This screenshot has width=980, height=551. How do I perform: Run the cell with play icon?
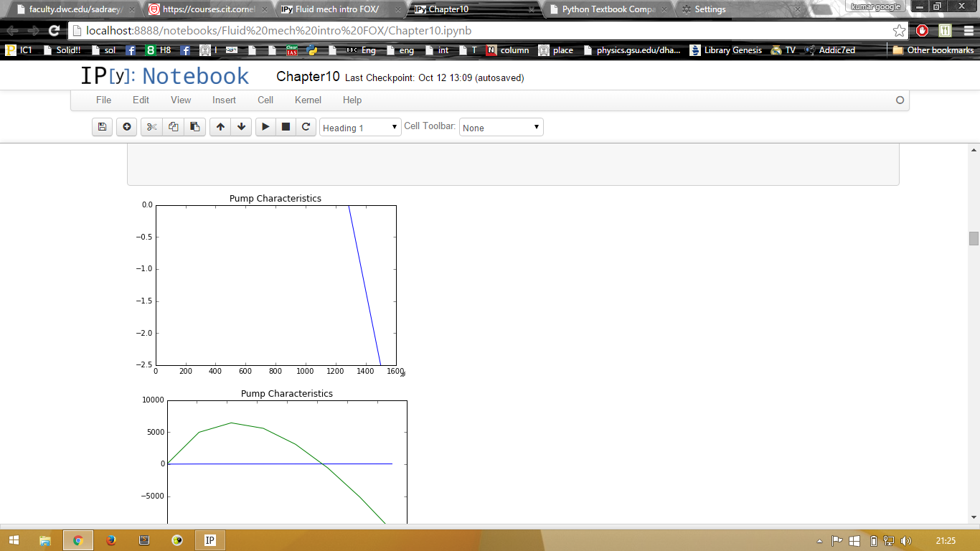pos(265,127)
